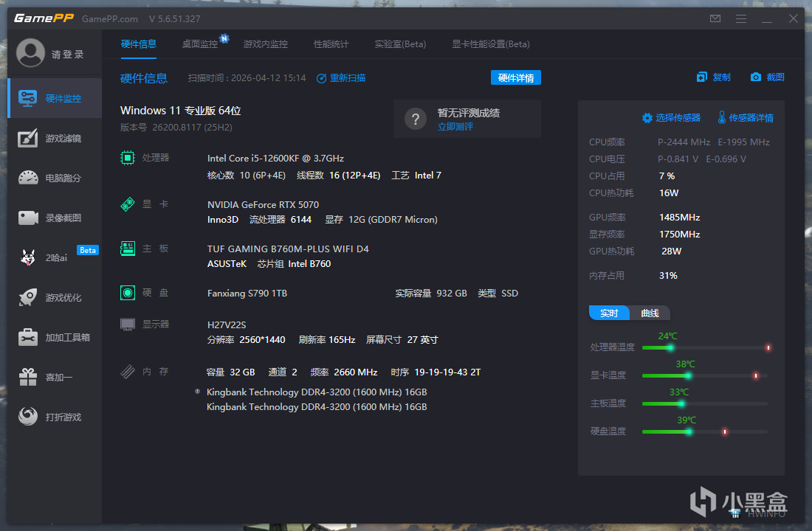812x531 pixels.
Task: Click 请登录 login text
Action: coord(67,55)
